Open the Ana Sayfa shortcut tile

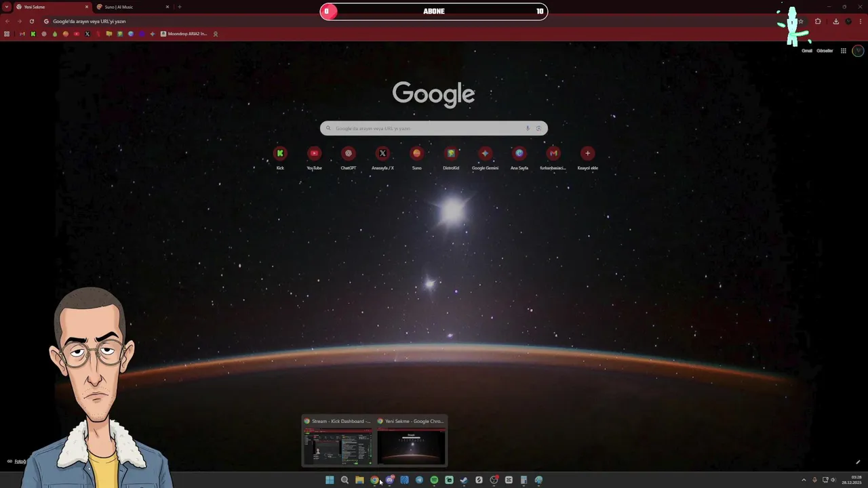(519, 157)
